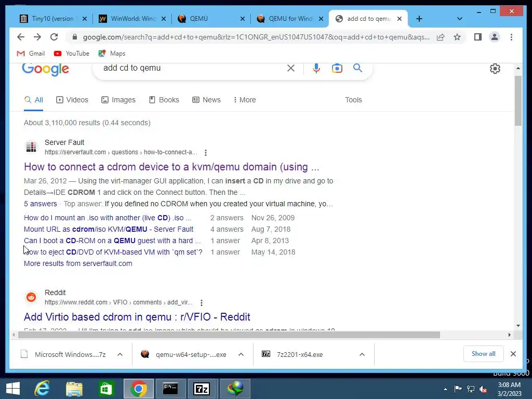Open downloaded qemu-w64-setup exe file

point(184,354)
